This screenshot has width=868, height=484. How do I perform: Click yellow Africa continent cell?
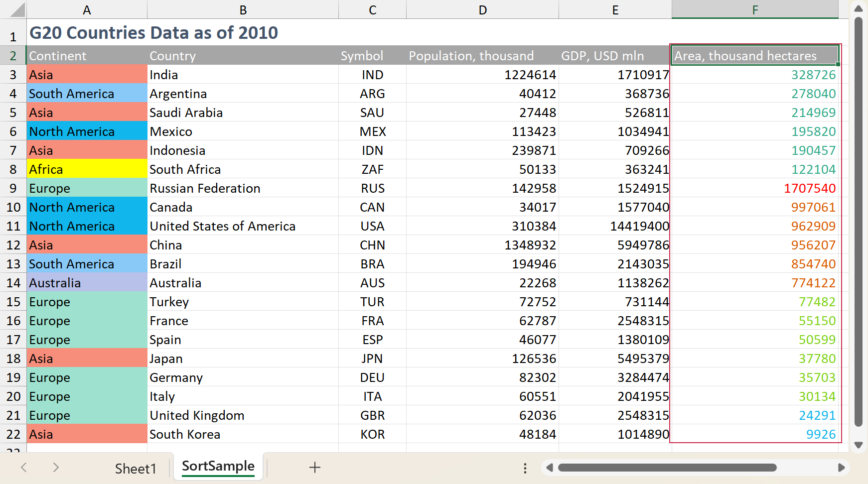tap(87, 169)
